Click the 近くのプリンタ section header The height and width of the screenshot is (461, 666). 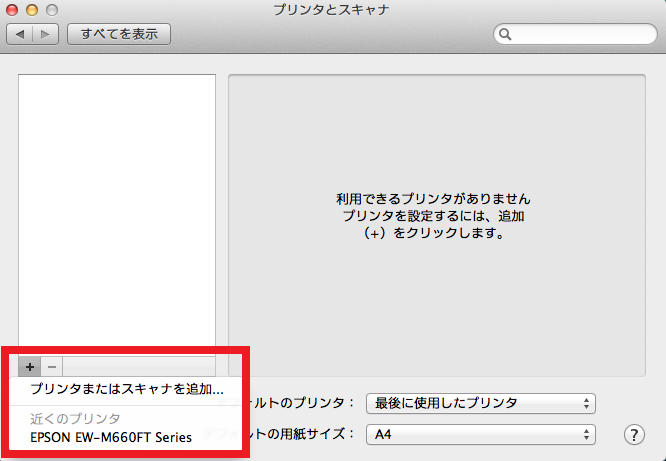coord(75,419)
